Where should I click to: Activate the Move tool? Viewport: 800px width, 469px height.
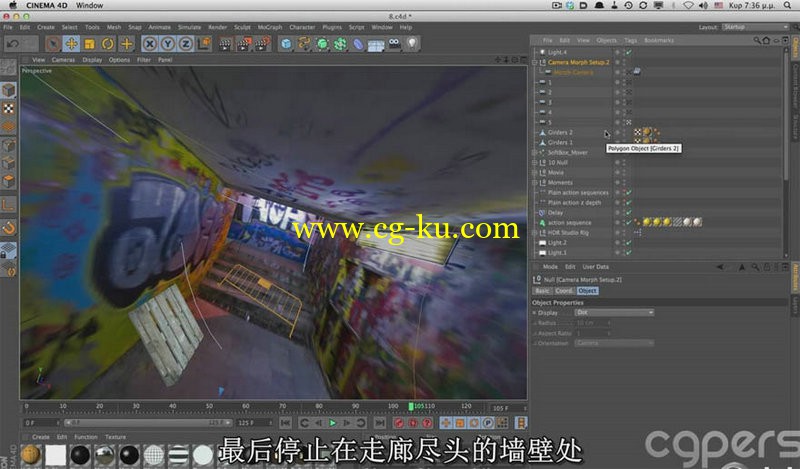tap(71, 44)
